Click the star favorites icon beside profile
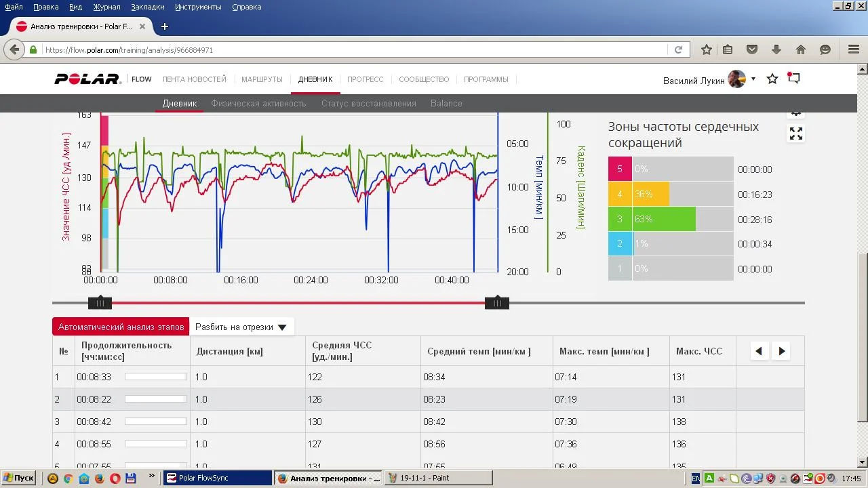The width and height of the screenshot is (868, 488). coord(772,79)
